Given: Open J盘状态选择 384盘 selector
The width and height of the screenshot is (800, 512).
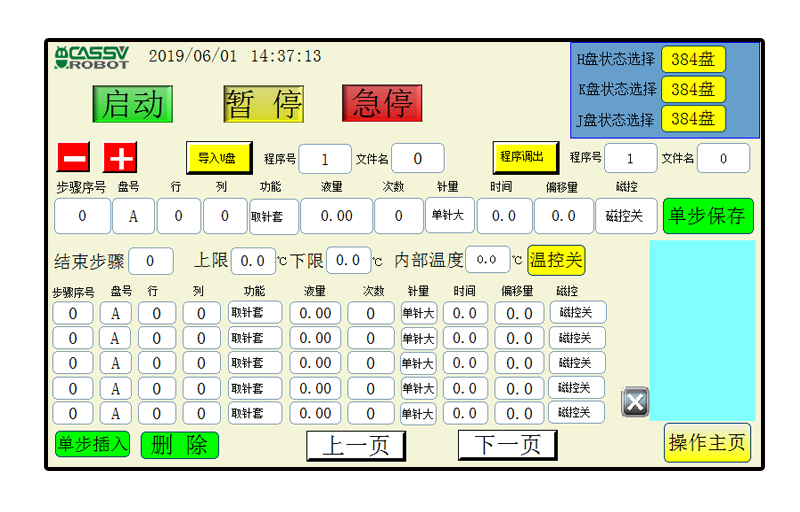Looking at the screenshot, I should click(693, 119).
